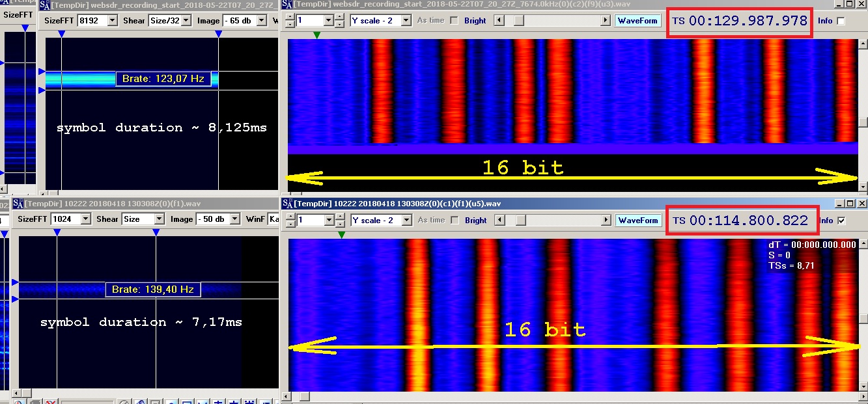This screenshot has width=868, height=404.
Task: Click the Bright slider thumb in top window
Action: click(518, 21)
